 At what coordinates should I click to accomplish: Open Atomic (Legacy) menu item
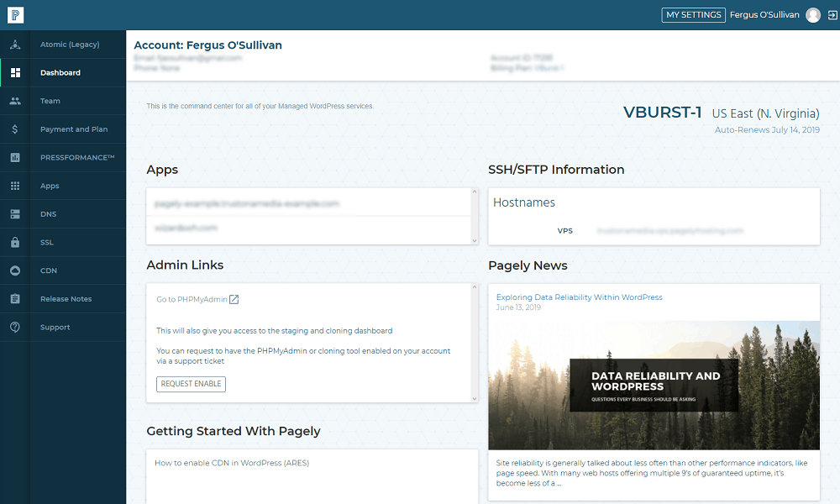click(x=70, y=45)
